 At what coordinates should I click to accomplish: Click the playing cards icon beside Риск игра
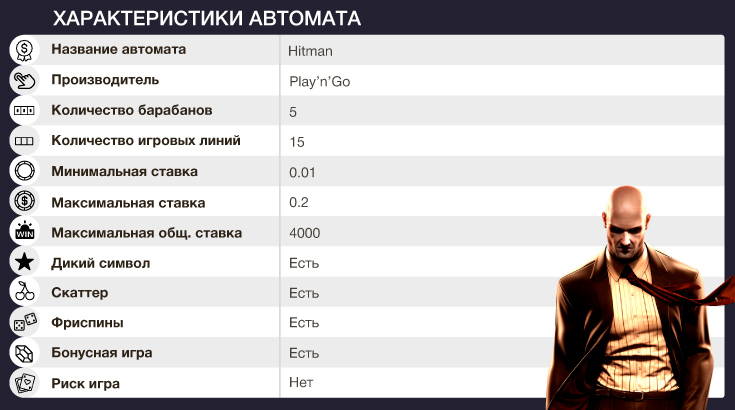click(x=23, y=383)
